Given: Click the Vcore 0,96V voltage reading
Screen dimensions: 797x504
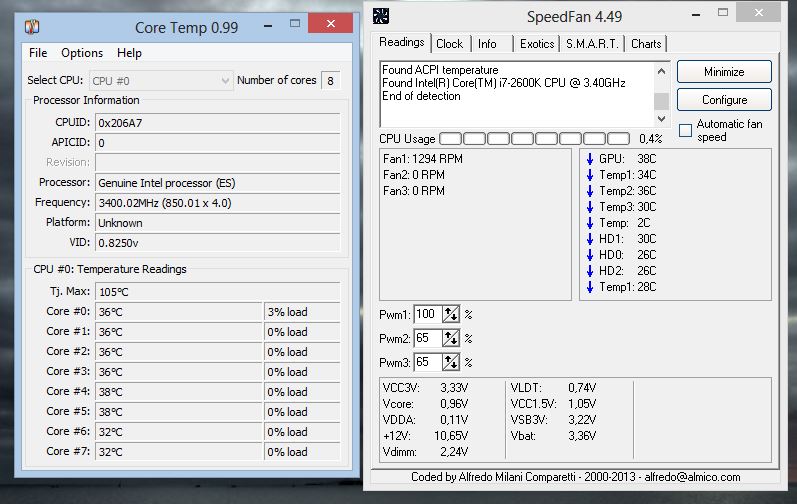Looking at the screenshot, I should coord(425,404).
